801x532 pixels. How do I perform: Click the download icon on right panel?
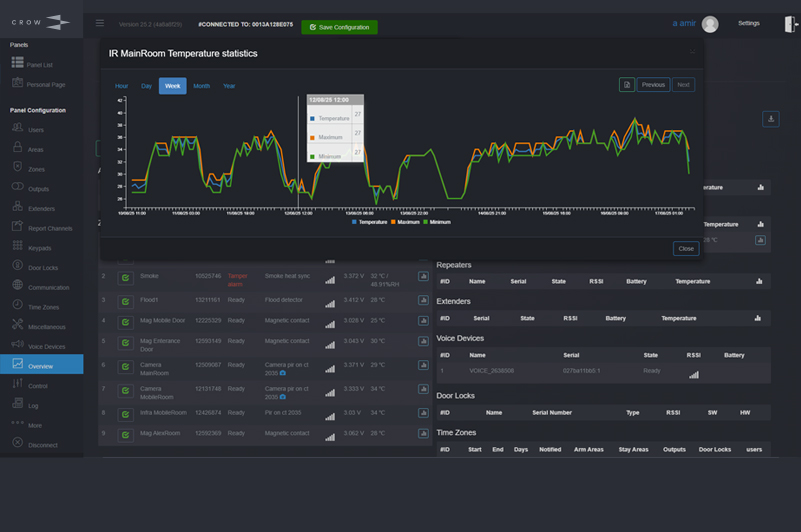pyautogui.click(x=770, y=119)
